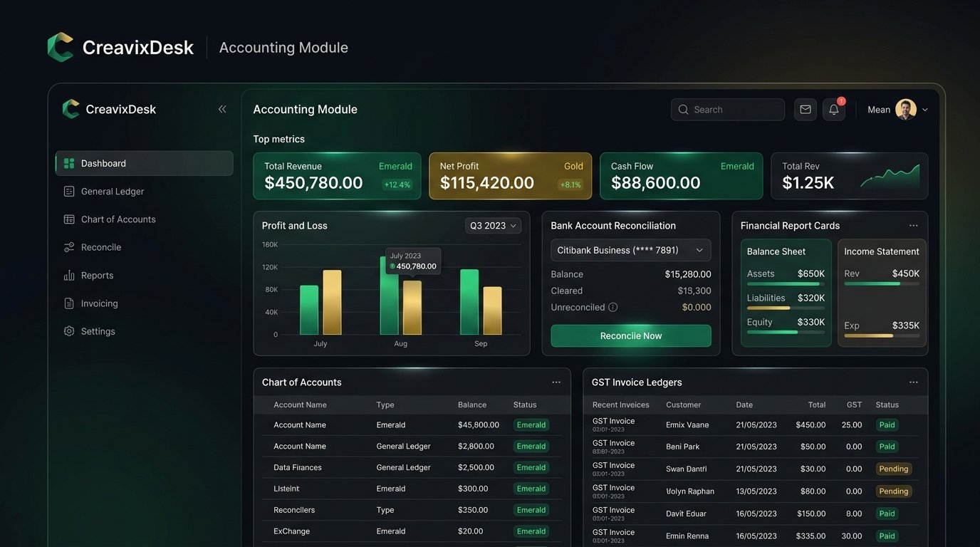Click the Paid status for Emix Vaane

887,424
